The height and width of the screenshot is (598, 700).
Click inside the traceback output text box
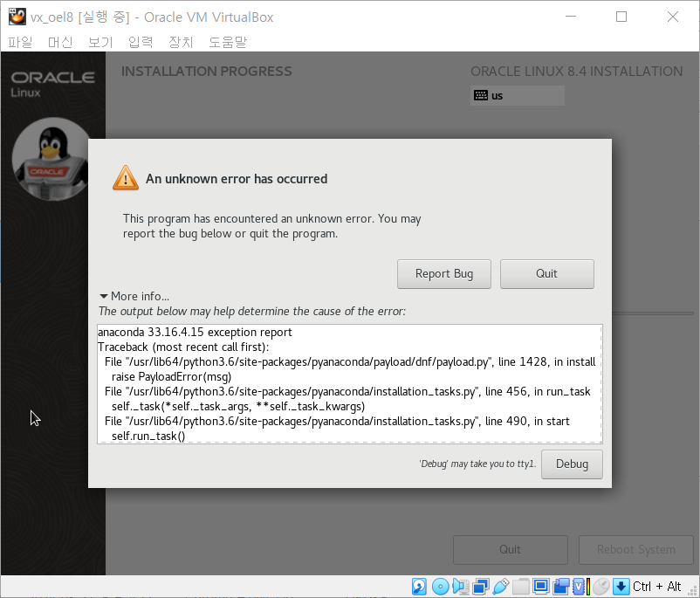point(349,384)
